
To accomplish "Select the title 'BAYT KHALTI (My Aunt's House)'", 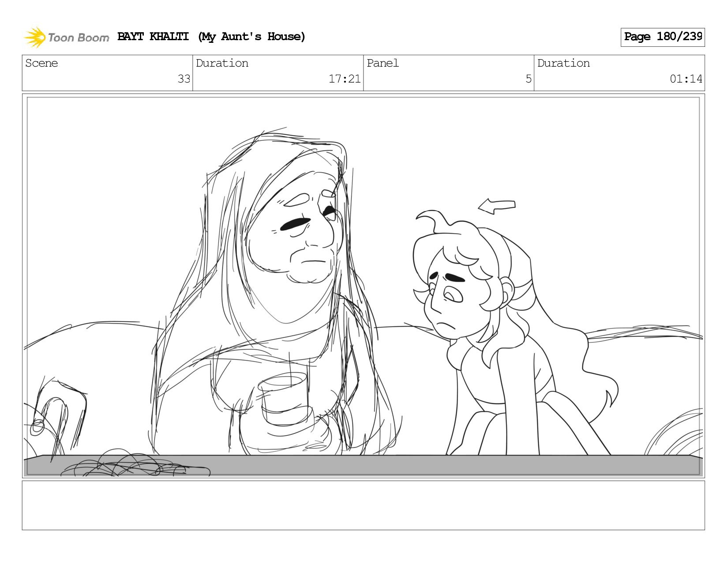I will (x=211, y=37).
